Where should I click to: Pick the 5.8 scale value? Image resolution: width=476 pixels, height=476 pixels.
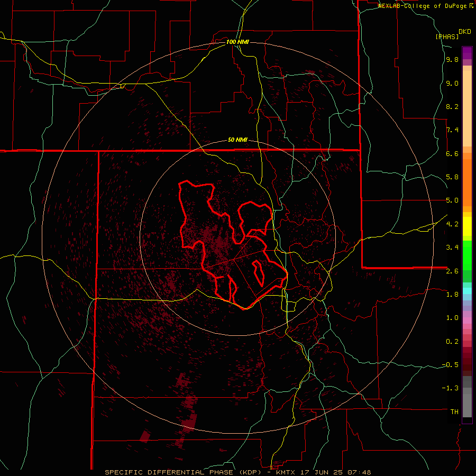click(452, 177)
